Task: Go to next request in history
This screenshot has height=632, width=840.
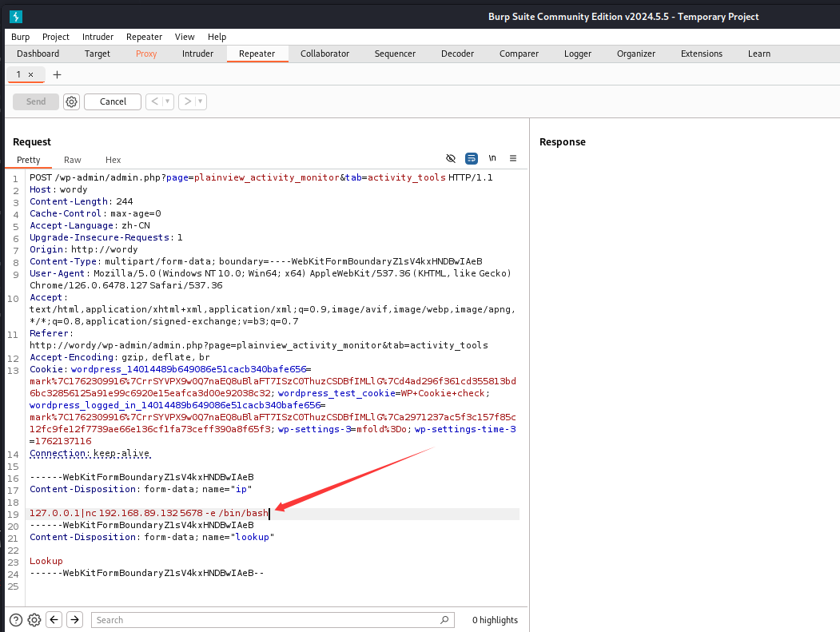Action: pos(188,101)
